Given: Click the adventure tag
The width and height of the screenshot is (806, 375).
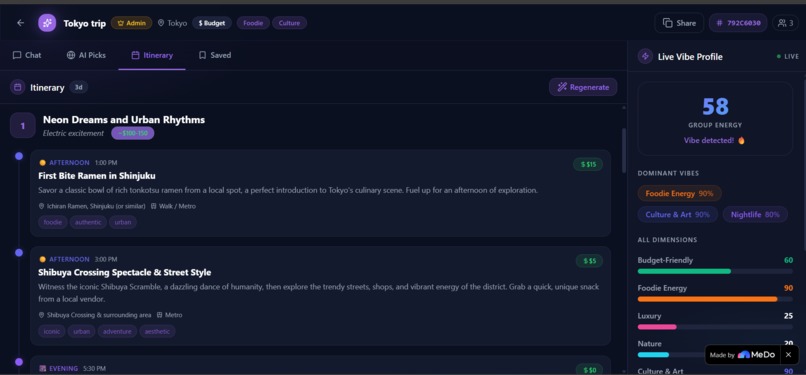Looking at the screenshot, I should point(117,331).
